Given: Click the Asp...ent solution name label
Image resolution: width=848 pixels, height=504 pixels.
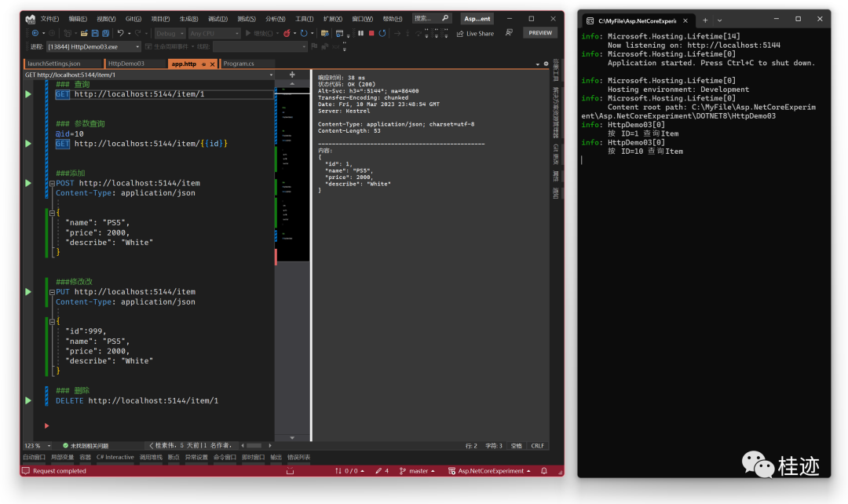Looking at the screenshot, I should pyautogui.click(x=477, y=19).
